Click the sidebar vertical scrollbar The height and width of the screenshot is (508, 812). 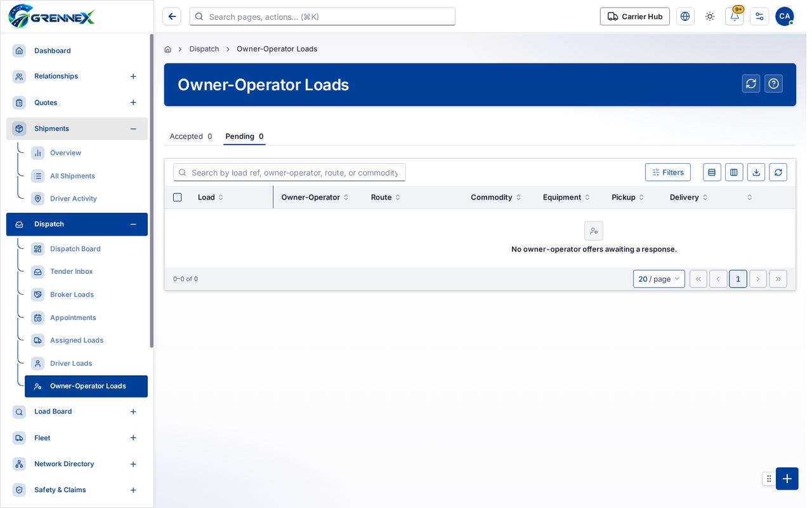point(152,190)
